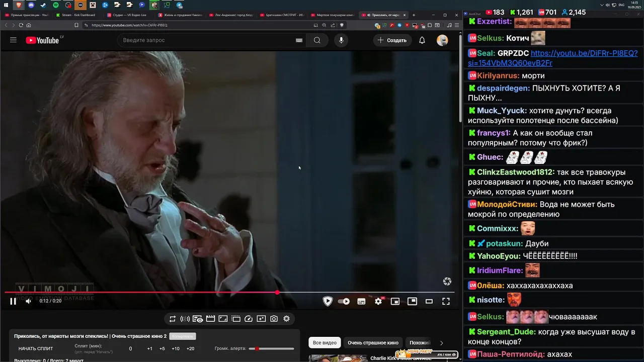The image size is (644, 362).
Task: Toggle the volume boost enhancer icon
Action: click(x=185, y=319)
